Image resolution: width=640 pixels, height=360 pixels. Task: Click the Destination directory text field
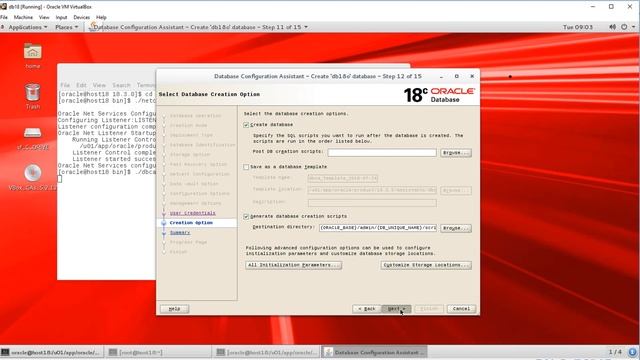[378, 228]
